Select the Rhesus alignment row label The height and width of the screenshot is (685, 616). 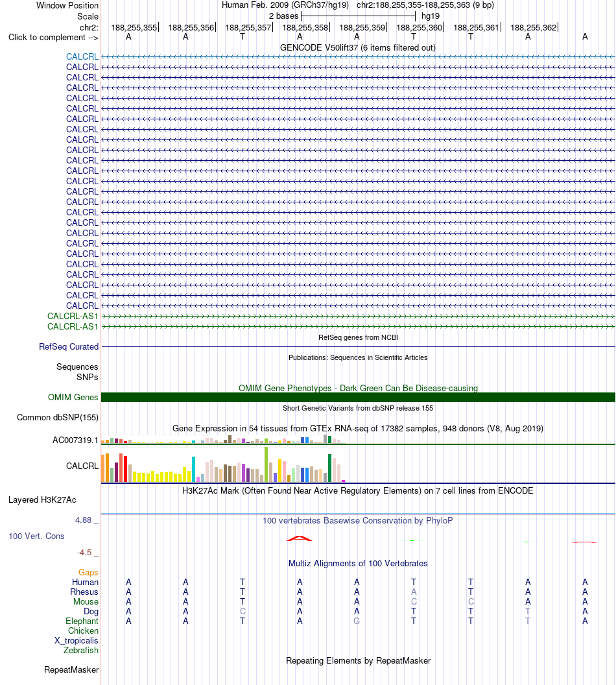point(84,592)
